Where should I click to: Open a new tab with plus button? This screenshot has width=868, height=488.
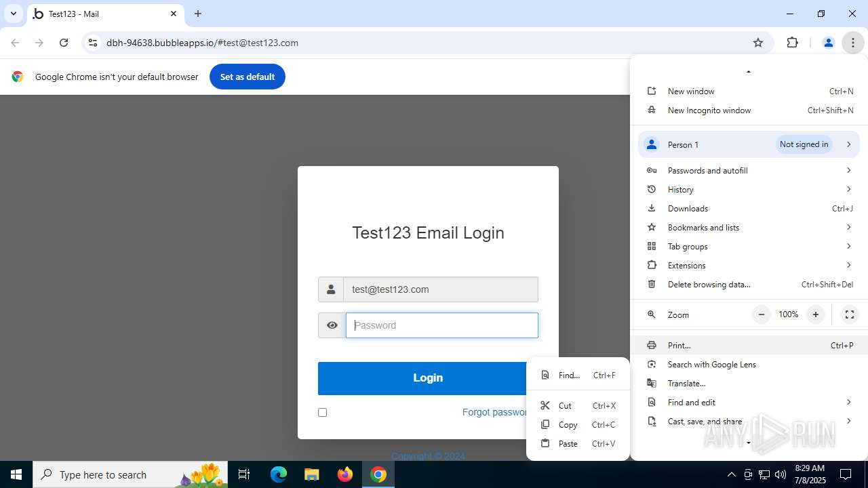(198, 14)
